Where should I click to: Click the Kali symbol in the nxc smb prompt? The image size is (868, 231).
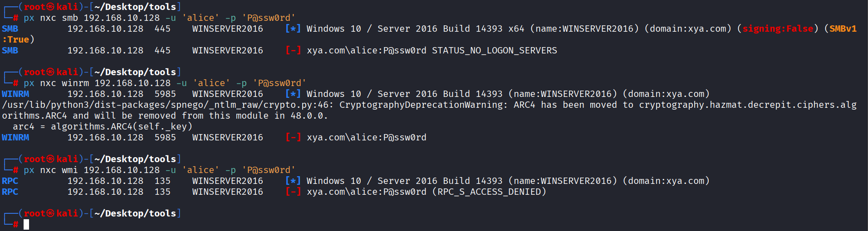coord(50,7)
